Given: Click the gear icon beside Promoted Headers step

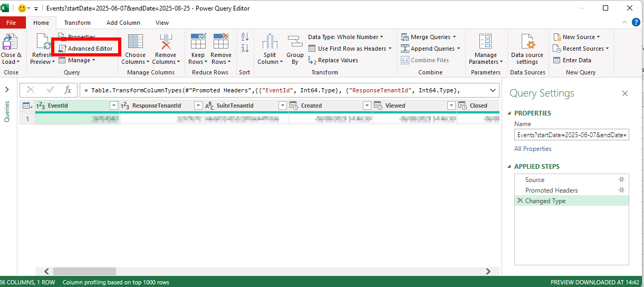Looking at the screenshot, I should pos(621,190).
